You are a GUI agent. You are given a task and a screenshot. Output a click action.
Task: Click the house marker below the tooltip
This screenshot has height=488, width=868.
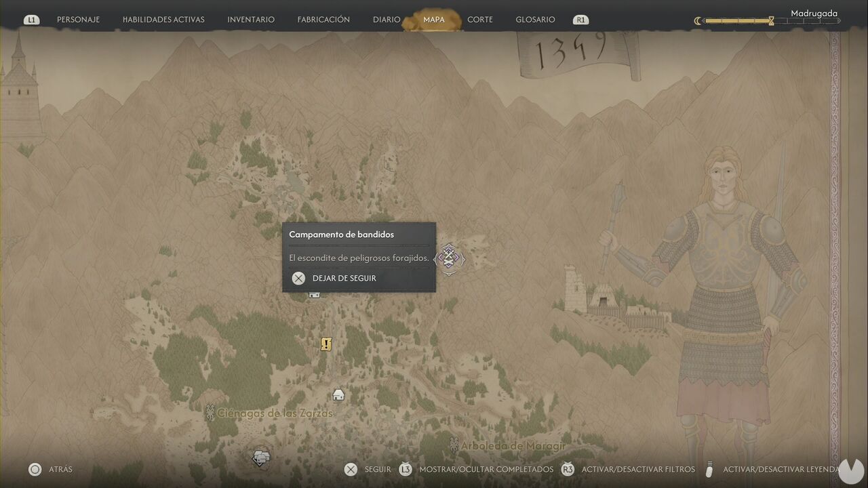pos(314,294)
